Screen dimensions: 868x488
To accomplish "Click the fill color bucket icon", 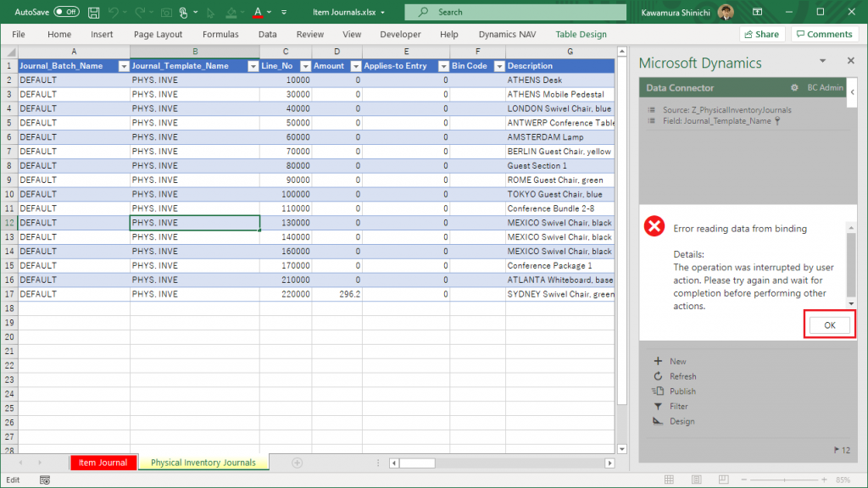I will pyautogui.click(x=231, y=12).
